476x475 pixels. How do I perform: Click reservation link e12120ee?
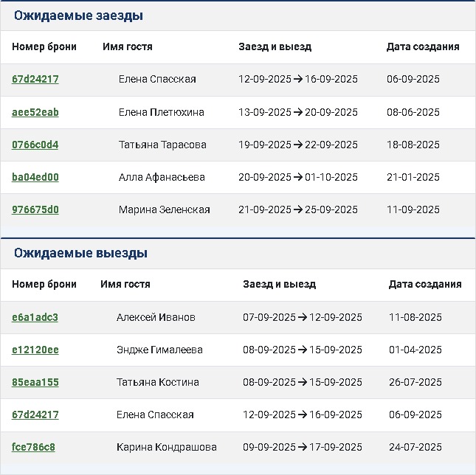35,350
